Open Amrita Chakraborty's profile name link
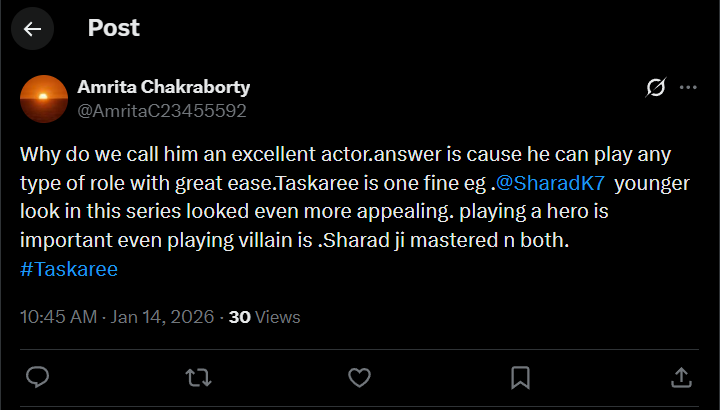The height and width of the screenshot is (410, 720). click(x=164, y=87)
